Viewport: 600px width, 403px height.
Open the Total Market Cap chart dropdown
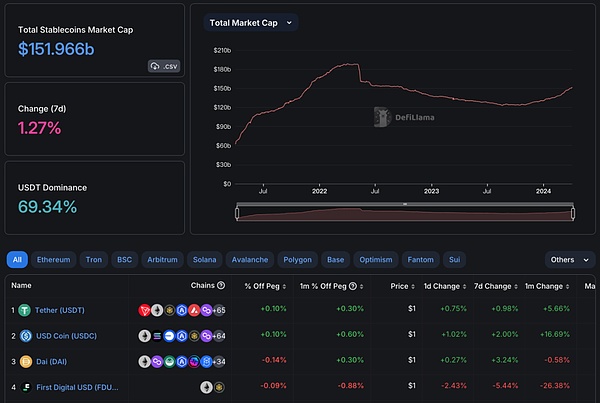click(x=250, y=22)
